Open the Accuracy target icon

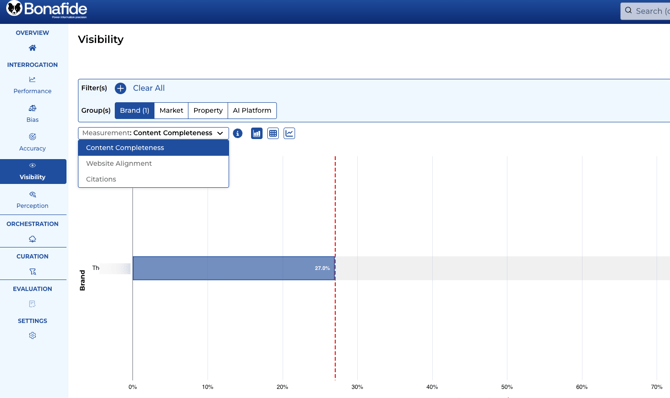[32, 137]
